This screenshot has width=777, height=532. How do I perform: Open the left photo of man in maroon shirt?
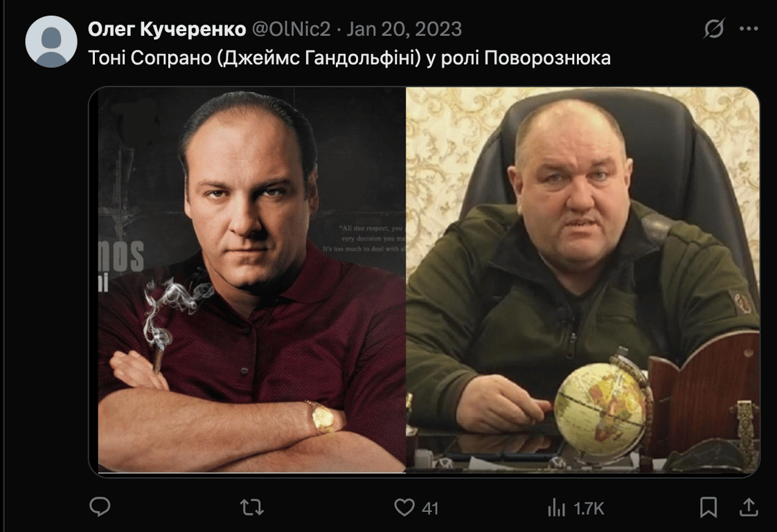(252, 280)
